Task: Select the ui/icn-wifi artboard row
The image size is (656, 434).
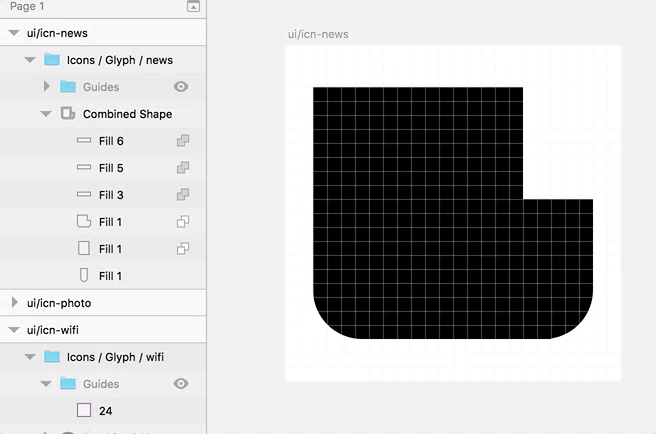Action: coord(103,330)
